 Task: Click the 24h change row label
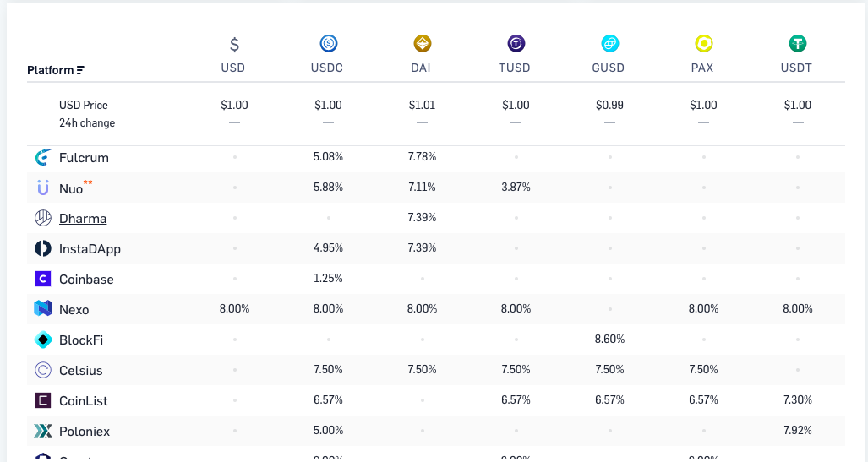87,122
